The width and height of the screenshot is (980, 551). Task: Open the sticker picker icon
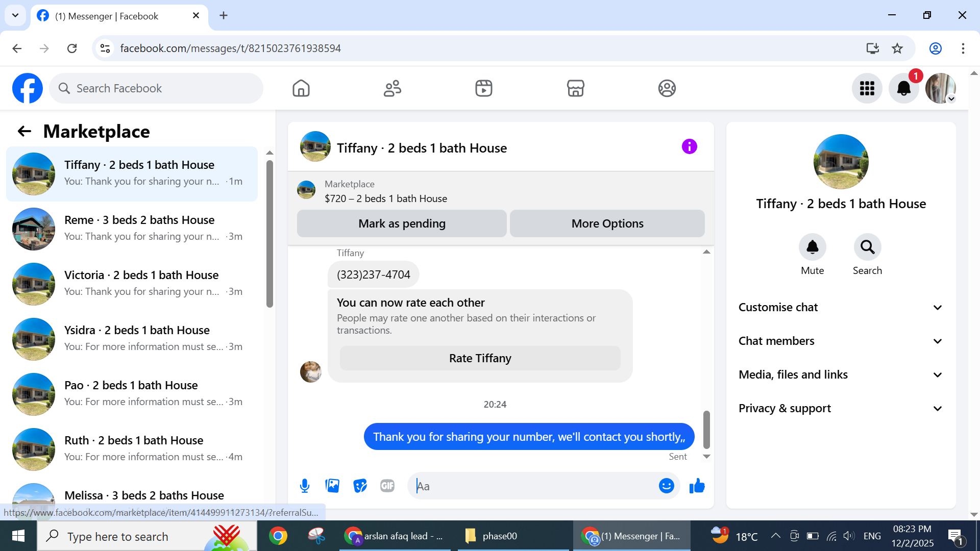[360, 486]
